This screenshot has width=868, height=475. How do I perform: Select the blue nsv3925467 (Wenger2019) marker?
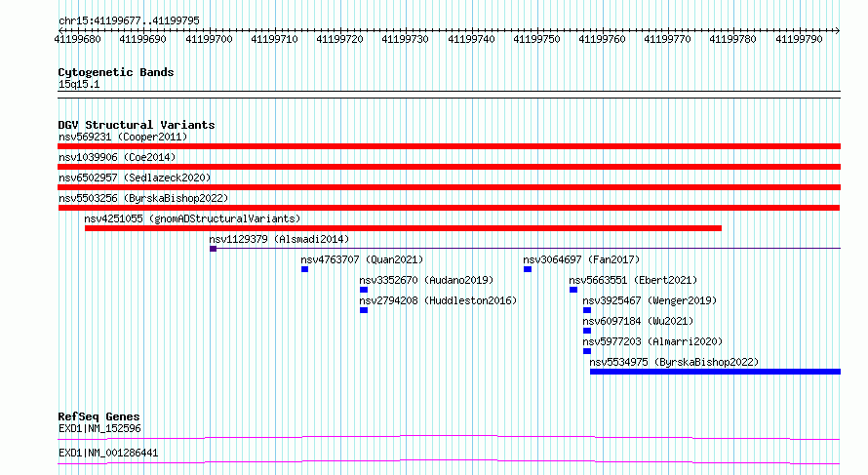pos(587,310)
